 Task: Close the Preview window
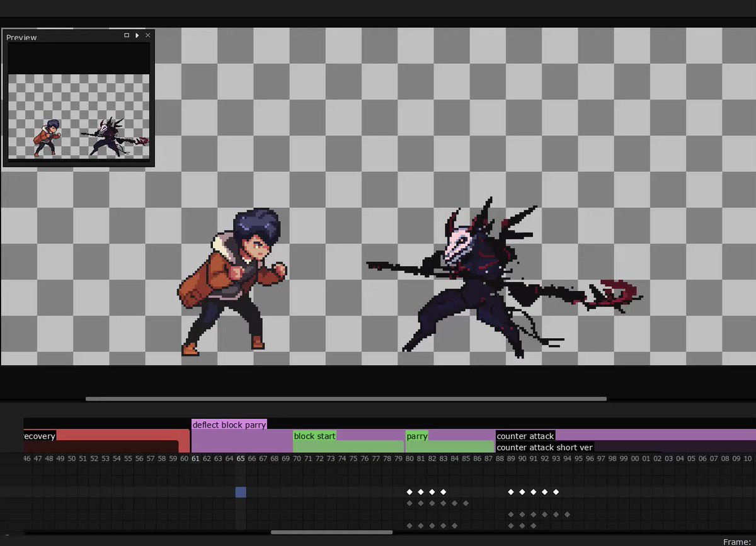tap(148, 36)
